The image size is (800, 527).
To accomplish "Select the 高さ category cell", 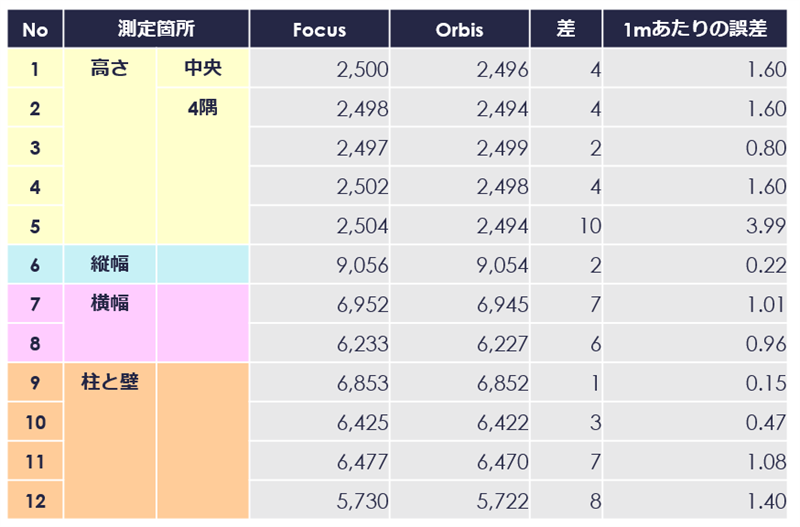I will click(x=109, y=69).
